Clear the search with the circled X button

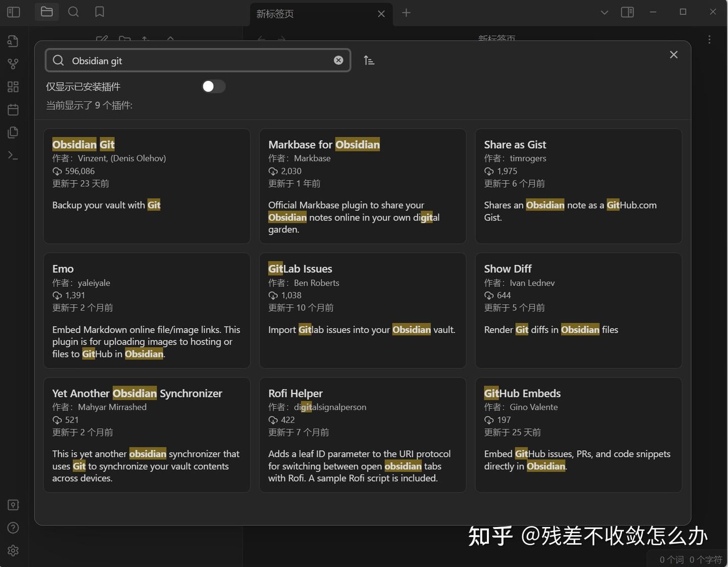point(338,60)
